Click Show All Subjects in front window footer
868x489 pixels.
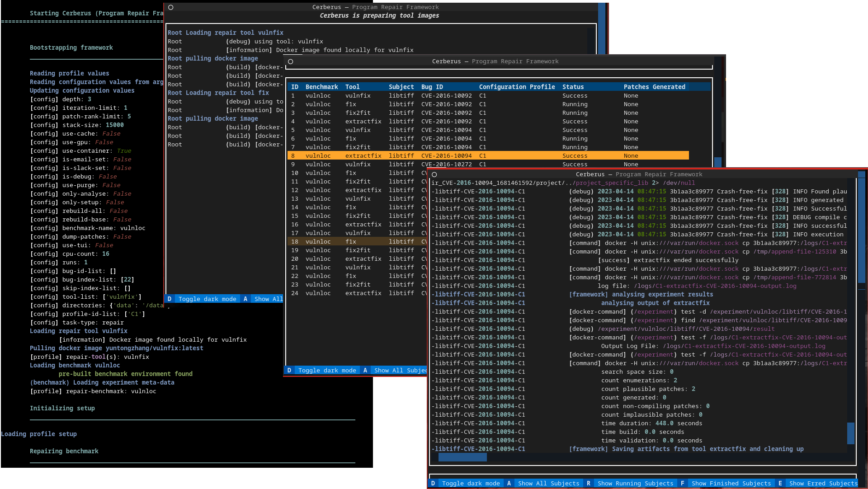[x=548, y=483]
